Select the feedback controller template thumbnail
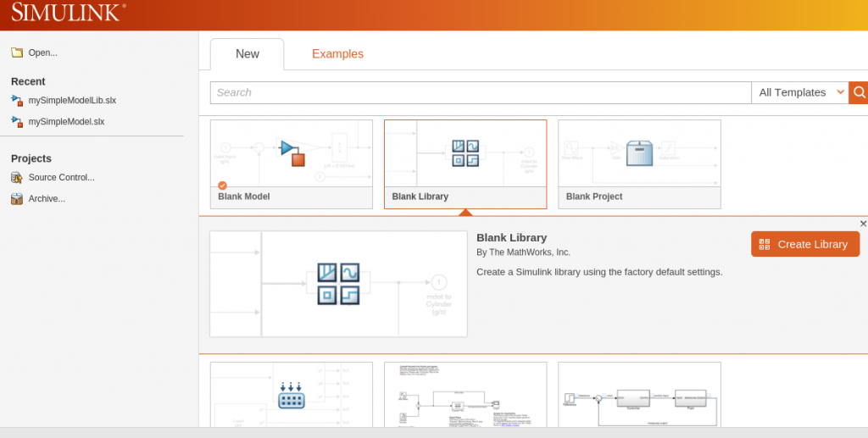Viewport: 868px width, 438px height. point(639,396)
